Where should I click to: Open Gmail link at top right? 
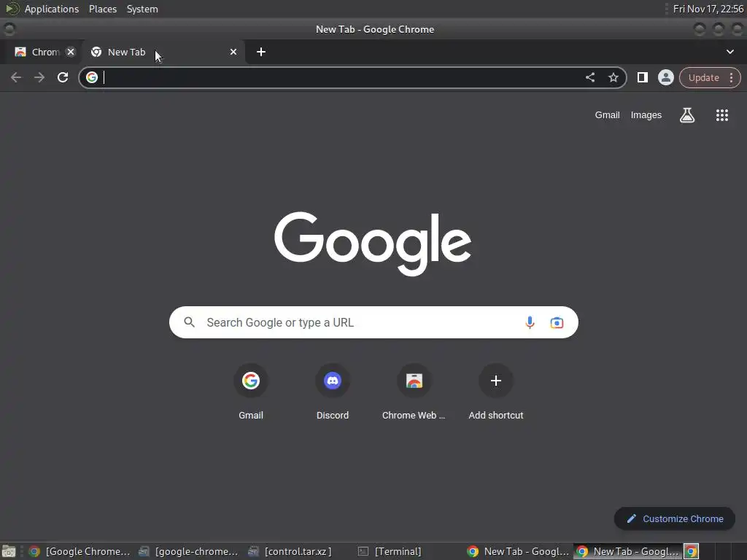[607, 115]
